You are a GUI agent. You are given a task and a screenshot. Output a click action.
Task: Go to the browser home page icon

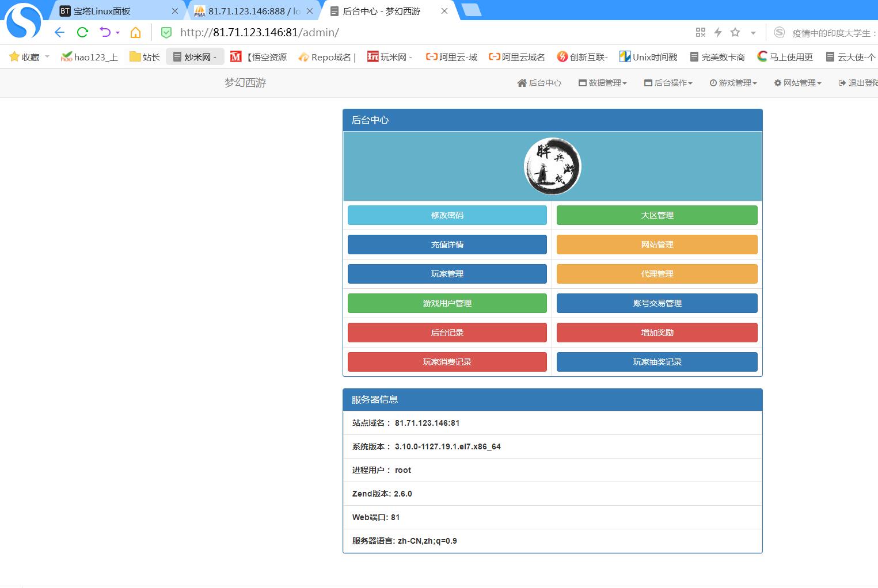(135, 32)
